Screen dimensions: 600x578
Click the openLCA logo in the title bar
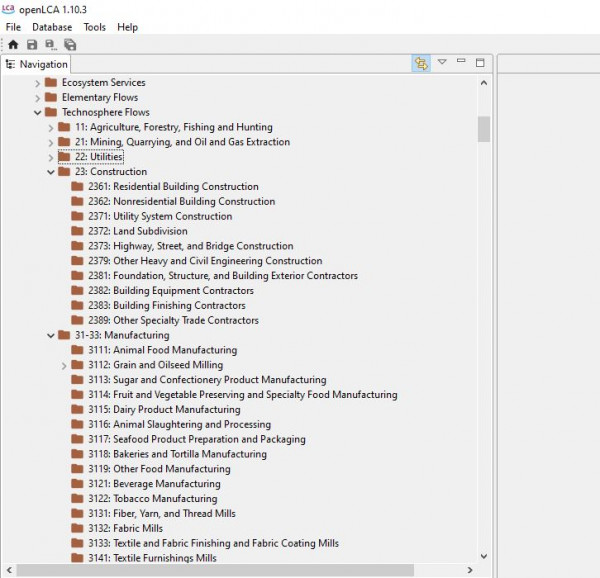point(8,8)
